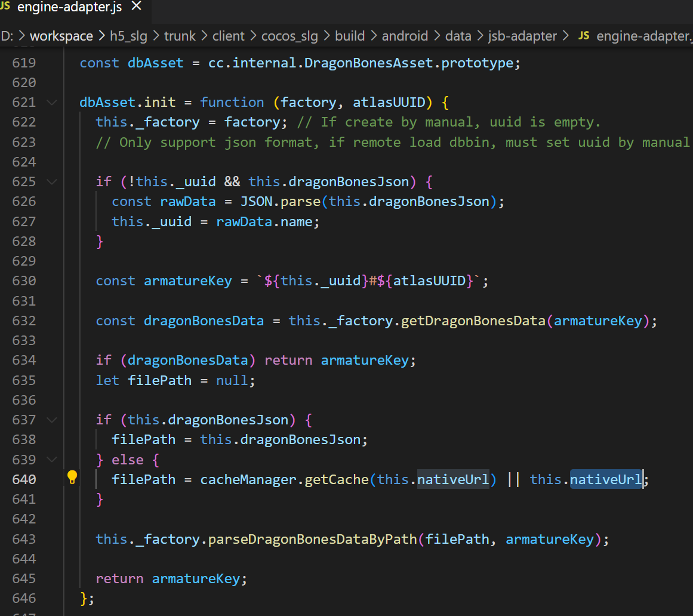Click the lightbulb quick-fix icon on line 640
This screenshot has width=693, height=616.
pyautogui.click(x=72, y=478)
